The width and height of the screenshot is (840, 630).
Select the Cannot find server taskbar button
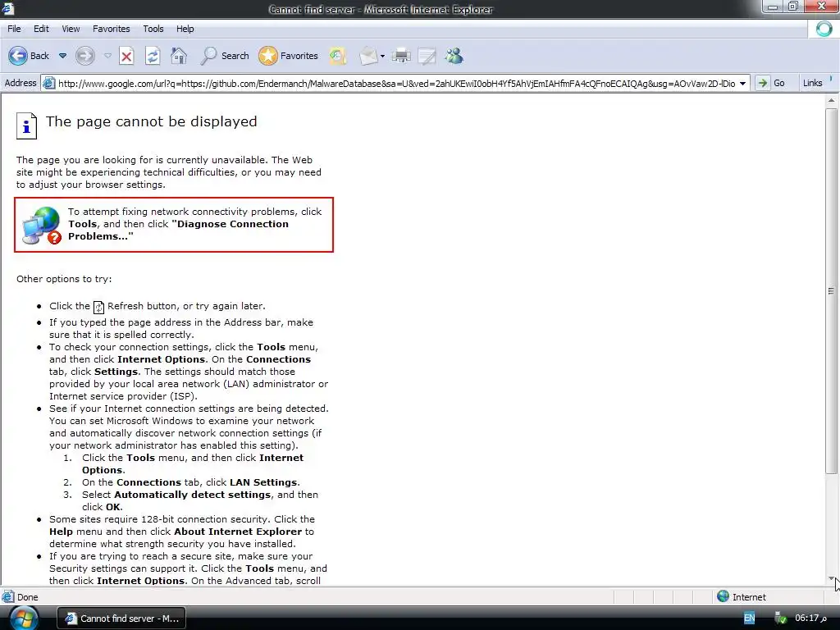coord(121,619)
